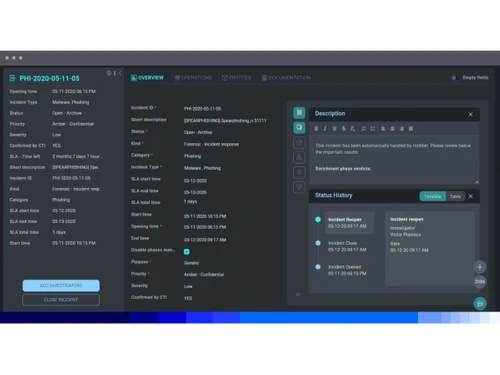Toggle the Empty fields switch
The width and height of the screenshot is (500, 375).
click(455, 78)
